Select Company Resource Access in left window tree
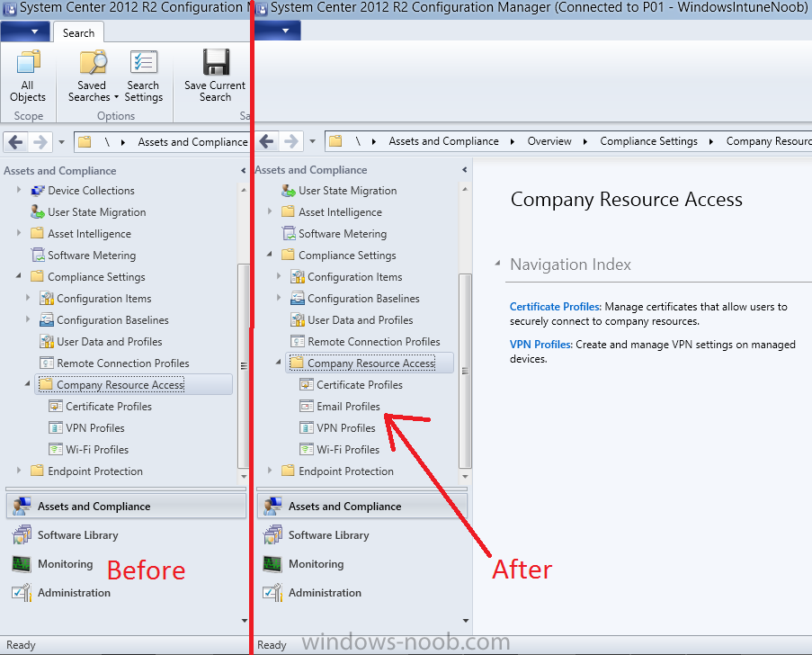Screen dimensions: 812x655 pyautogui.click(x=134, y=384)
